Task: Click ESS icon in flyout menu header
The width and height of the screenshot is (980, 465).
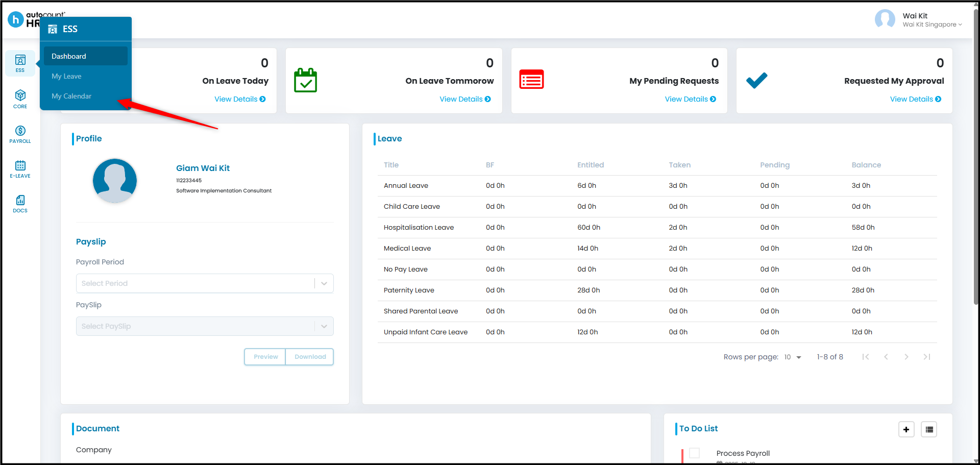Action: (x=53, y=29)
